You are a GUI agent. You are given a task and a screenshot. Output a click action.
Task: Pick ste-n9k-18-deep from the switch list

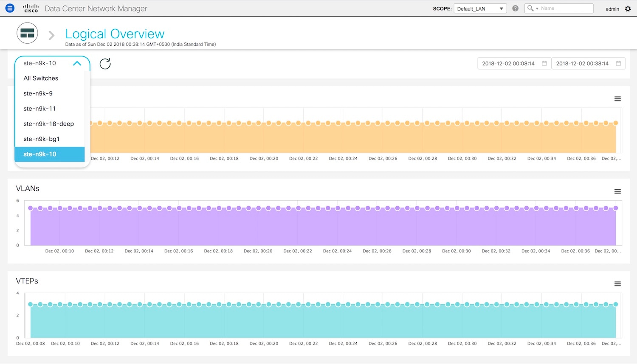click(50, 124)
